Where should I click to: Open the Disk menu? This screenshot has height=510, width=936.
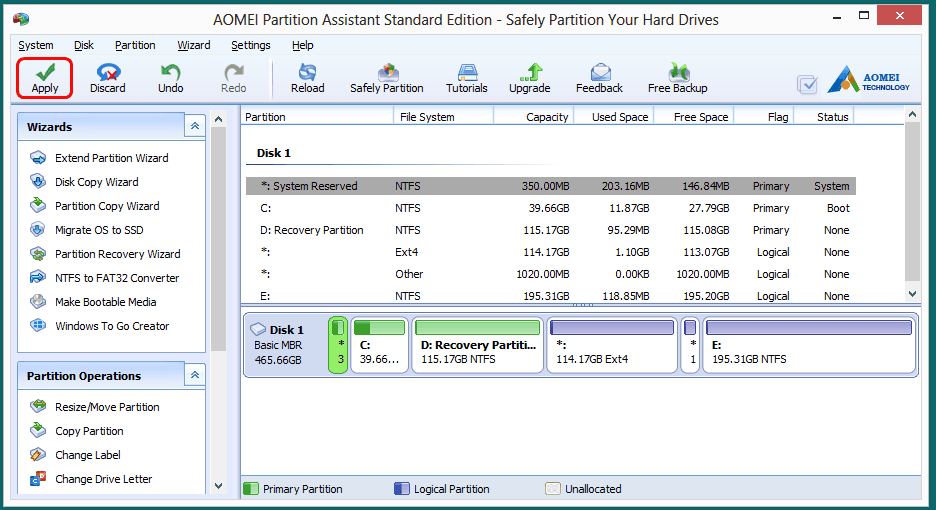[84, 45]
